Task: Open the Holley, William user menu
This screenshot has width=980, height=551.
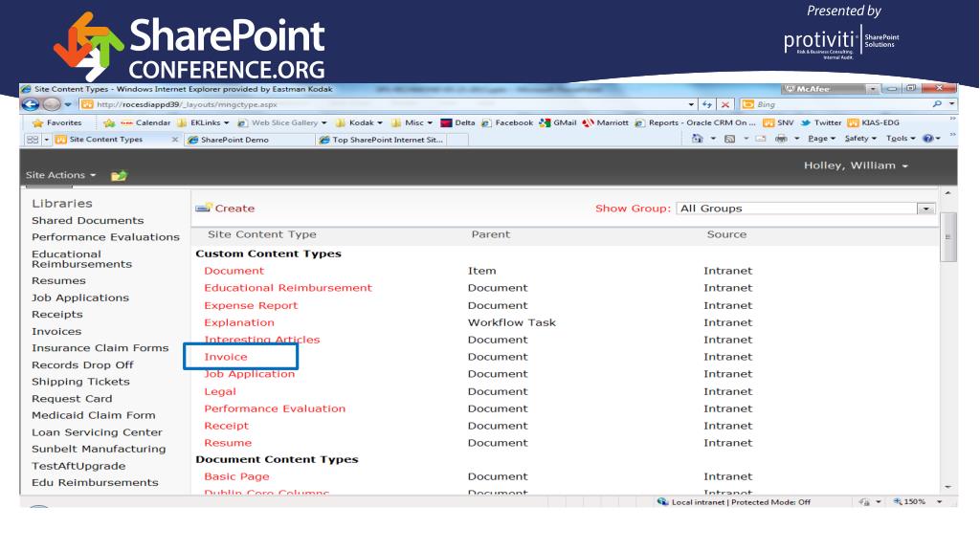Action: tap(856, 165)
